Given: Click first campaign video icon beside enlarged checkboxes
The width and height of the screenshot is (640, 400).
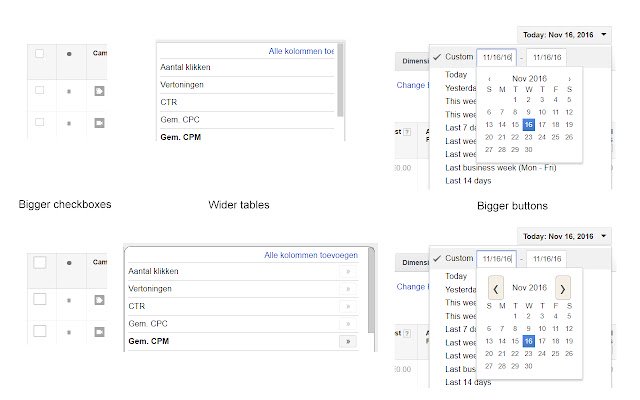Looking at the screenshot, I should pos(99,300).
